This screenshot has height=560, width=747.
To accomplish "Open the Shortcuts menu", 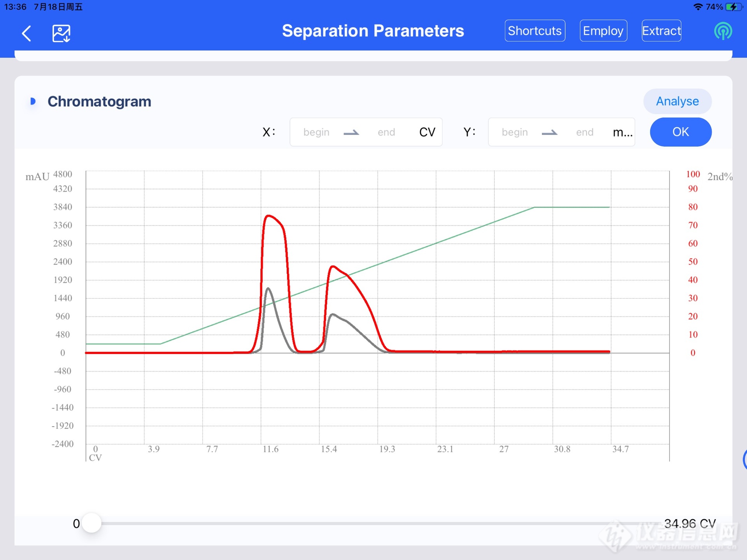I will 535,31.
